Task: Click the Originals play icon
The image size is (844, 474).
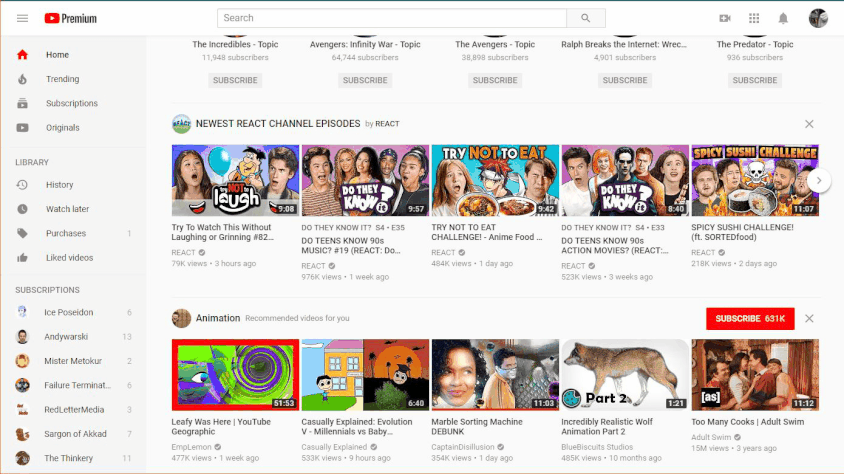Action: [x=22, y=128]
